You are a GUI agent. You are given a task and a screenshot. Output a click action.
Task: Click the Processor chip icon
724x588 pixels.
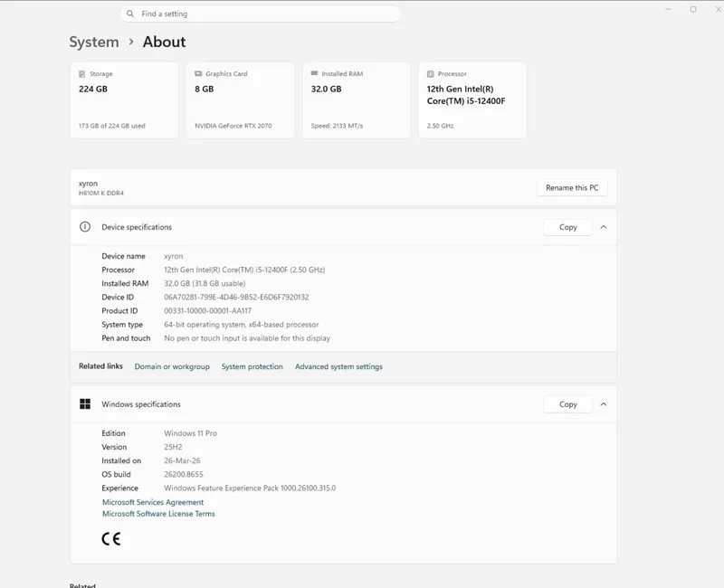pyautogui.click(x=431, y=74)
